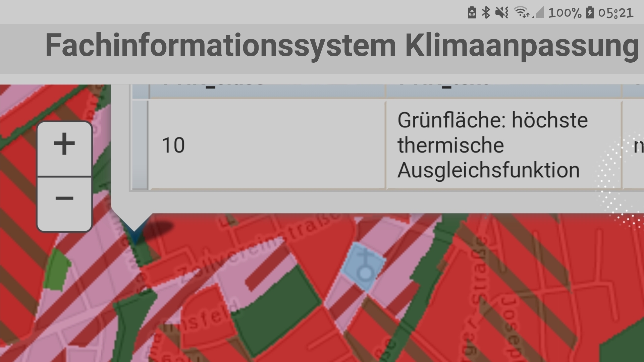Click the Fachinformationssystem Klimaanpassung title
This screenshot has width=644, height=362.
tap(341, 45)
